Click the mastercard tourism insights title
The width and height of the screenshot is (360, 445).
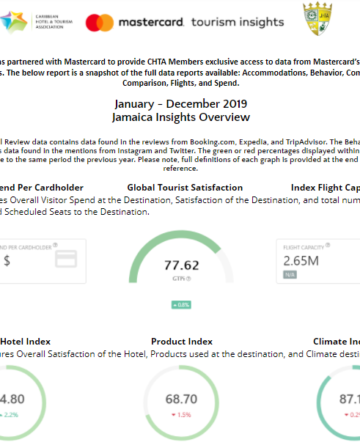pyautogui.click(x=201, y=22)
